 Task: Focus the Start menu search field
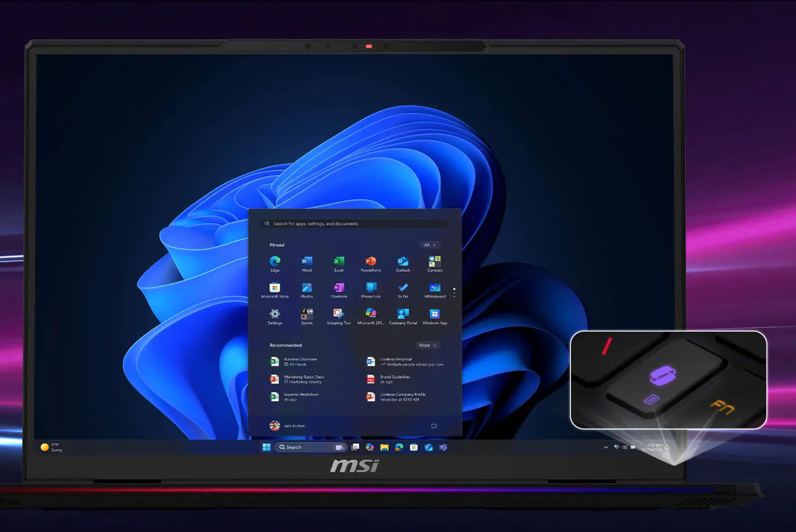coord(355,224)
